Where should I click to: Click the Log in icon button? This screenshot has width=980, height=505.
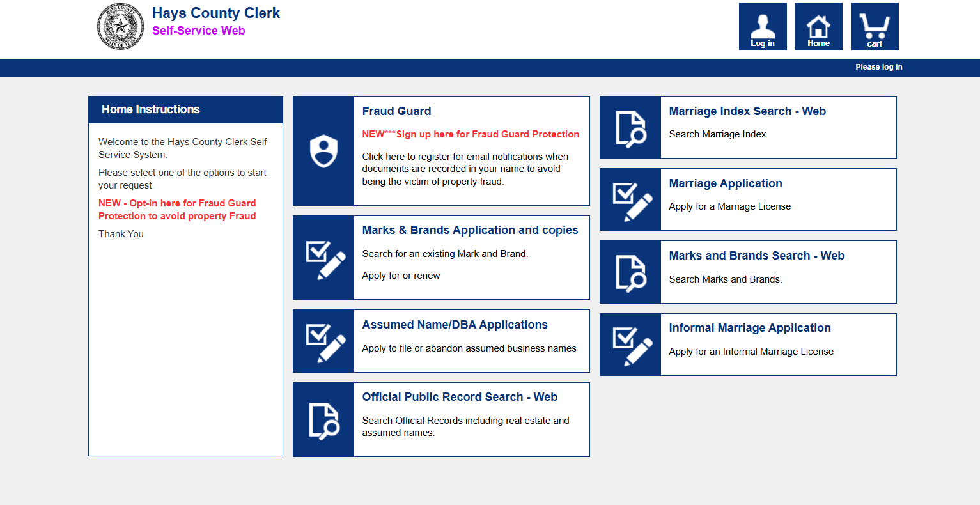763,26
